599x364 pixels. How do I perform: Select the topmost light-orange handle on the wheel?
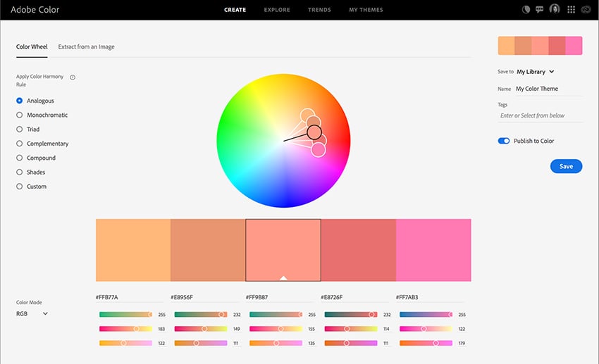(307, 115)
